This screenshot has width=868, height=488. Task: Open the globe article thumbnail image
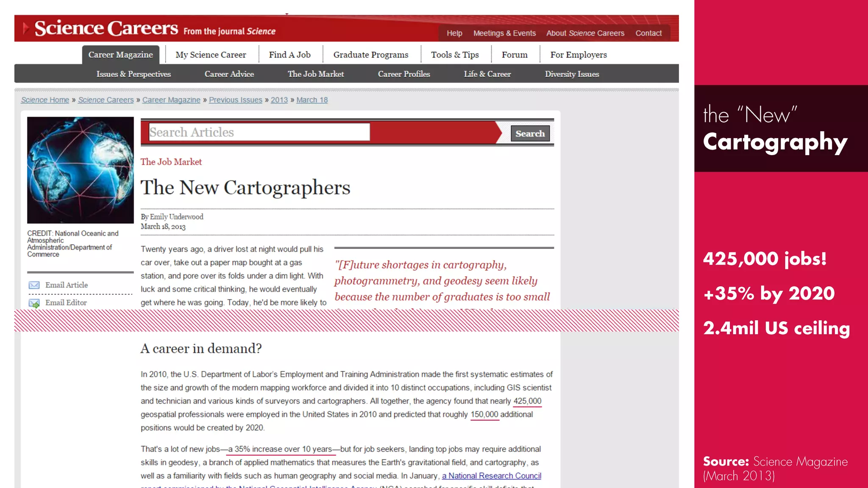[x=80, y=170]
